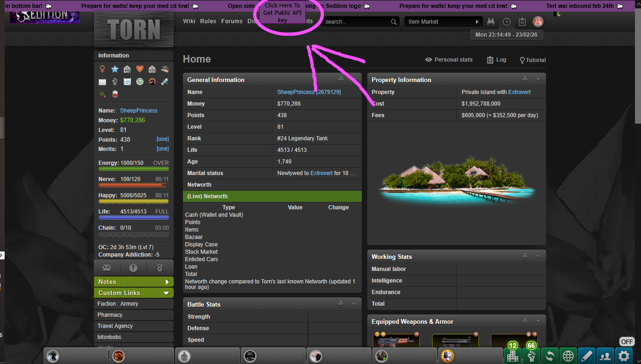Click the blue star status icon
641x364 pixels.
pyautogui.click(x=115, y=69)
